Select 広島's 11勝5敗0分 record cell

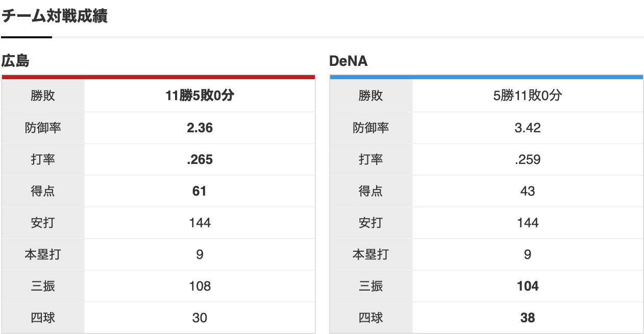200,96
